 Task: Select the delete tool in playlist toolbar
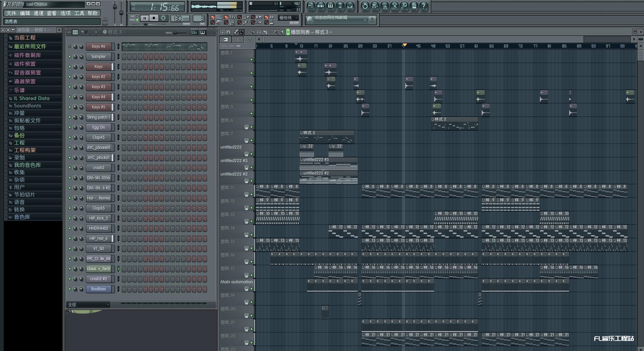tap(247, 32)
